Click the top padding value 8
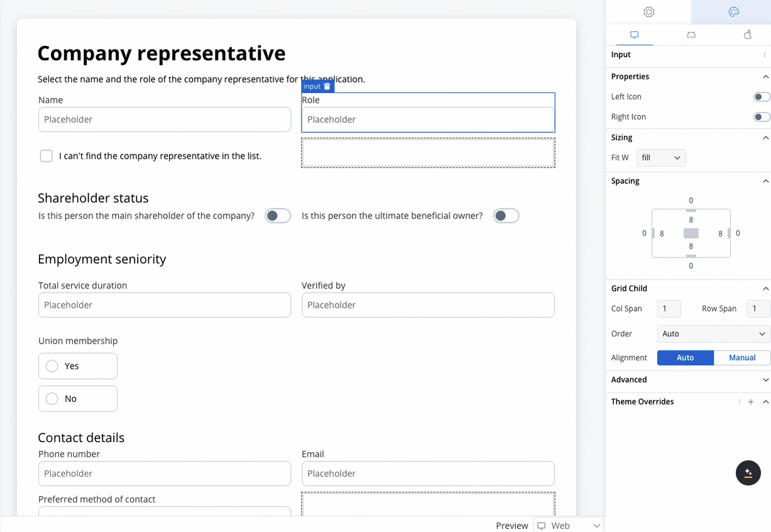The height and width of the screenshot is (532, 771). (x=691, y=220)
